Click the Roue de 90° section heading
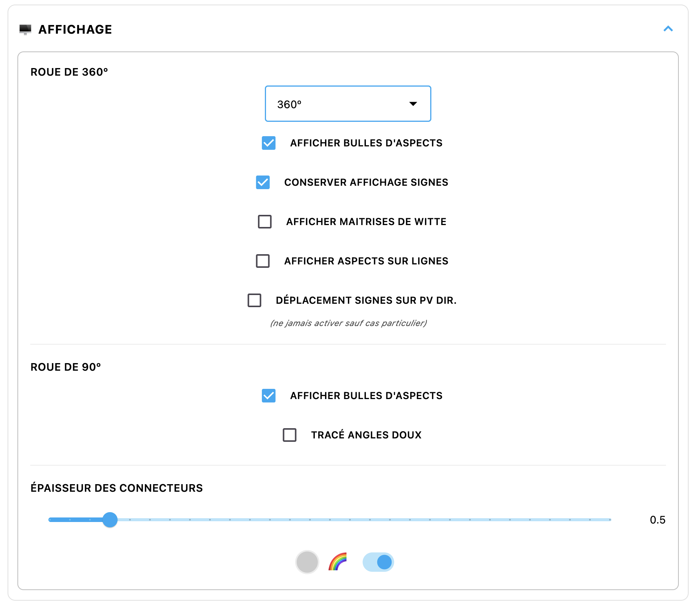 [x=66, y=367]
